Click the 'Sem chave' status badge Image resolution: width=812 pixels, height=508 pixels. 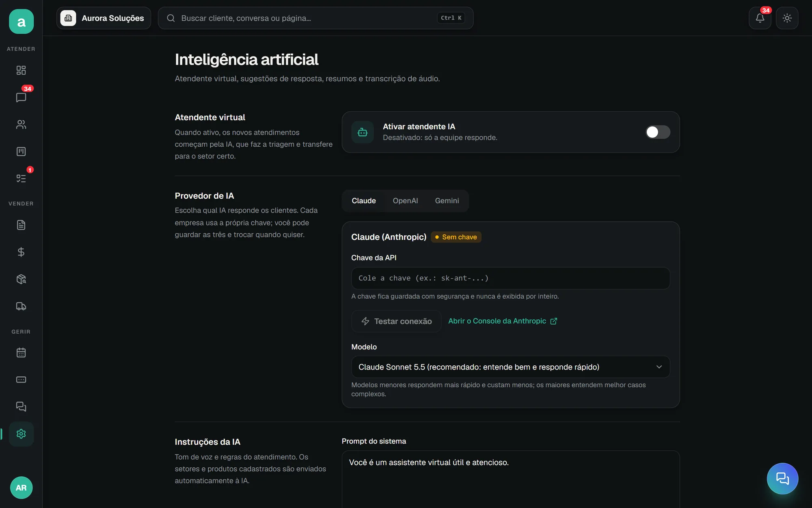[x=456, y=237]
